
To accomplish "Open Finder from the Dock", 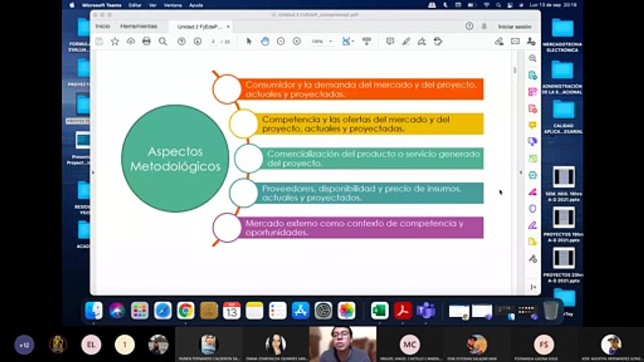I will pyautogui.click(x=94, y=310).
